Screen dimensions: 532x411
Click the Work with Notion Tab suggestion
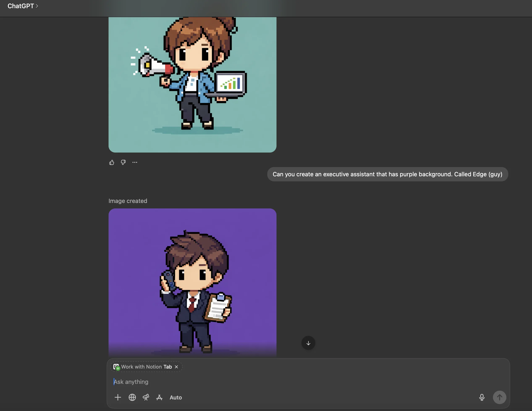click(146, 367)
